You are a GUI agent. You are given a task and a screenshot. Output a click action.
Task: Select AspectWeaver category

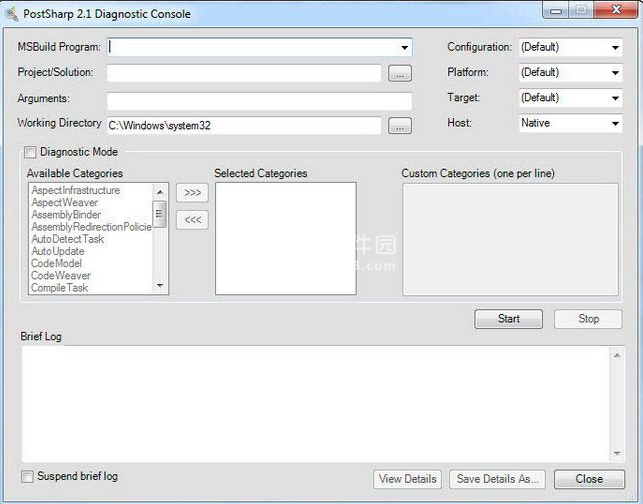click(x=65, y=203)
